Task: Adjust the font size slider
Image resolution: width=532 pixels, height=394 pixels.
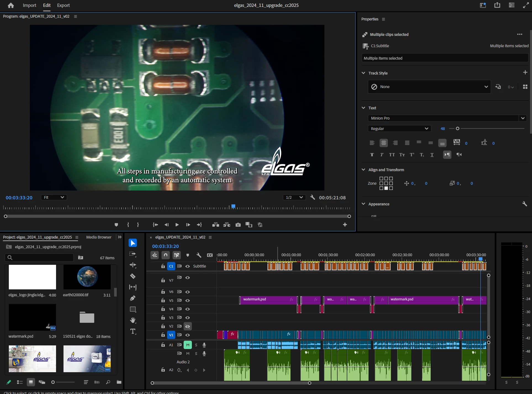Action: [457, 129]
